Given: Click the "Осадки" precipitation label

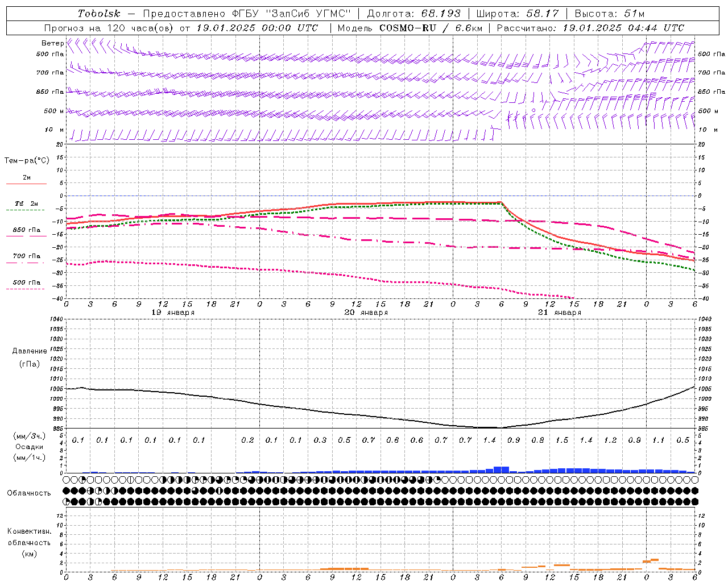Looking at the screenshot, I should point(30,447).
